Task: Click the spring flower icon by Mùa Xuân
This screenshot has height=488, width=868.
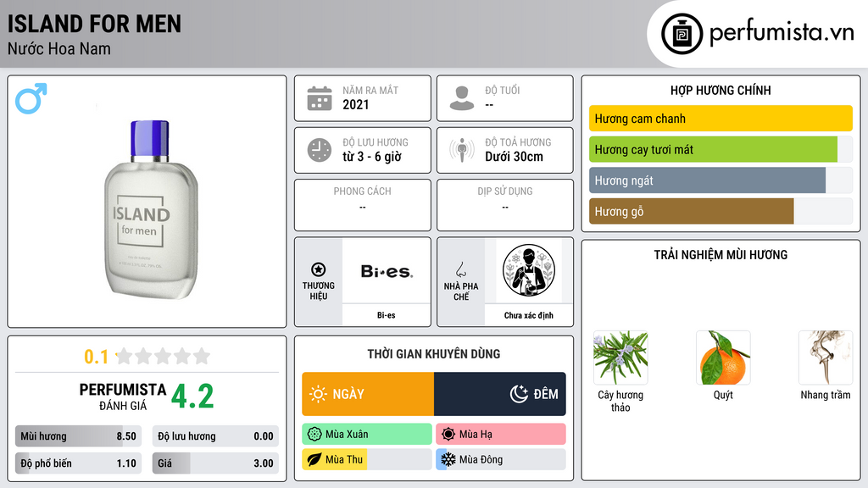Action: (314, 435)
